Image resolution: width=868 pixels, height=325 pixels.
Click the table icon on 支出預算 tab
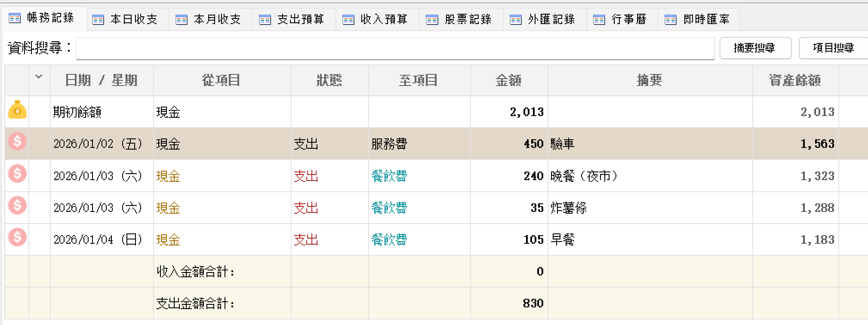pos(265,20)
